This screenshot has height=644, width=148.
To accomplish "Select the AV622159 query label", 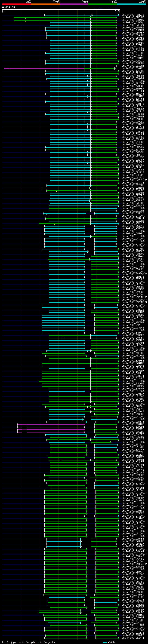I will (9, 7).
